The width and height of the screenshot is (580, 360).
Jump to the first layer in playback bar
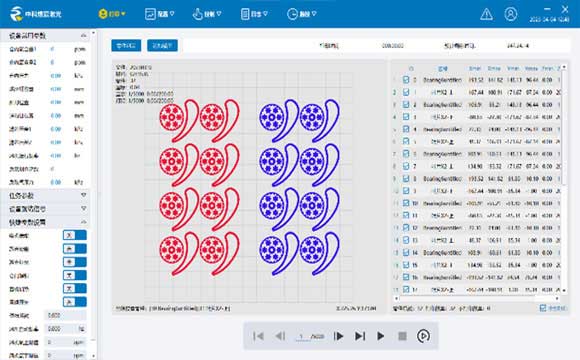(259, 336)
